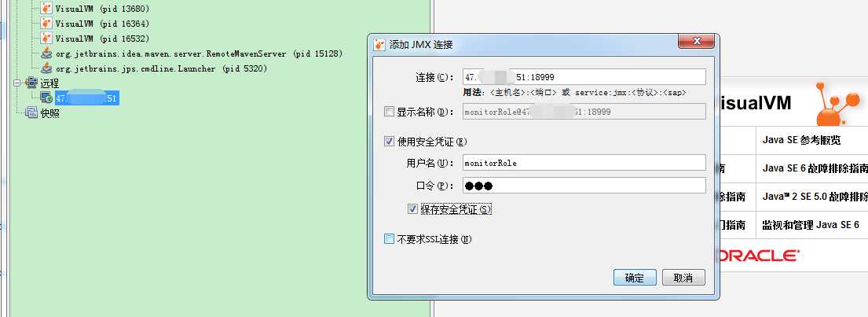Click the VisualVM pid 13680 icon
The width and height of the screenshot is (868, 317).
pos(47,9)
